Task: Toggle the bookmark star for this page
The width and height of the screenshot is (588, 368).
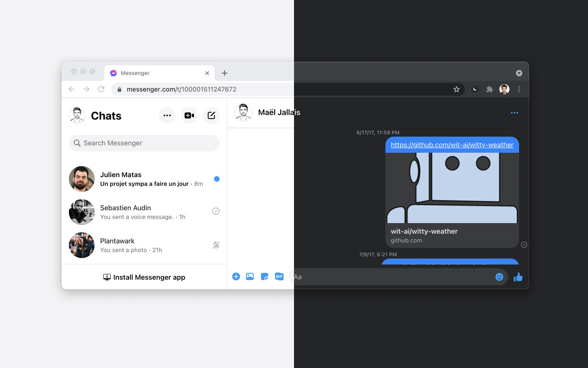Action: (457, 89)
